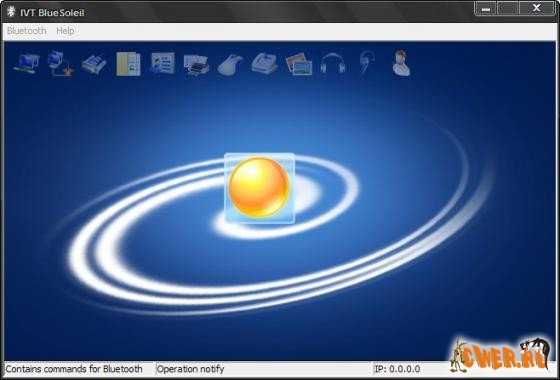
Task: Select the Personal Area Networking computers icon
Action: [26, 64]
